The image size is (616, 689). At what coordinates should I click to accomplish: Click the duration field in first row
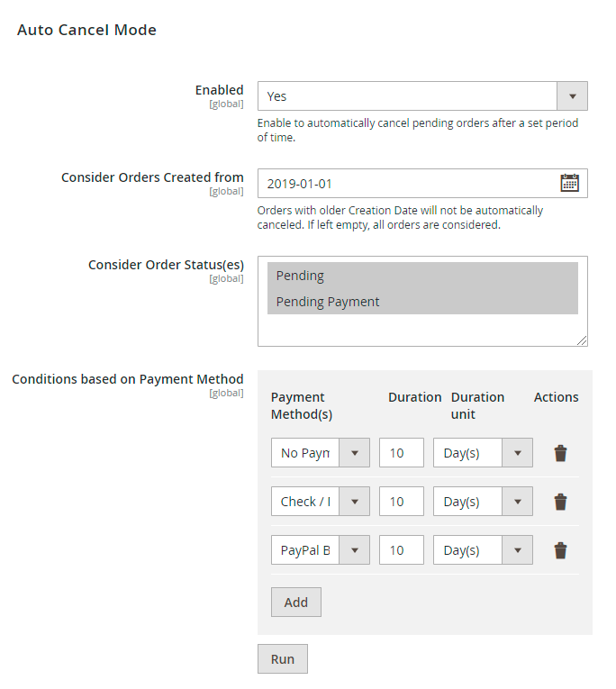401,453
